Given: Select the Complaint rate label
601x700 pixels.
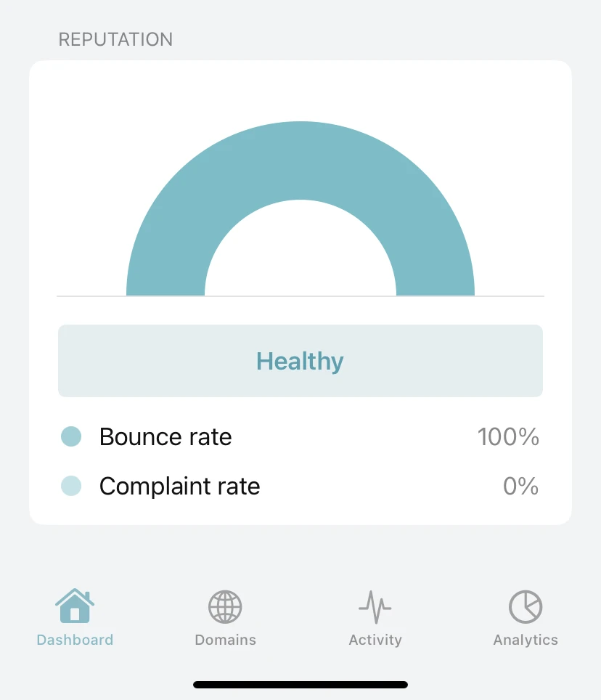Looking at the screenshot, I should (x=180, y=487).
